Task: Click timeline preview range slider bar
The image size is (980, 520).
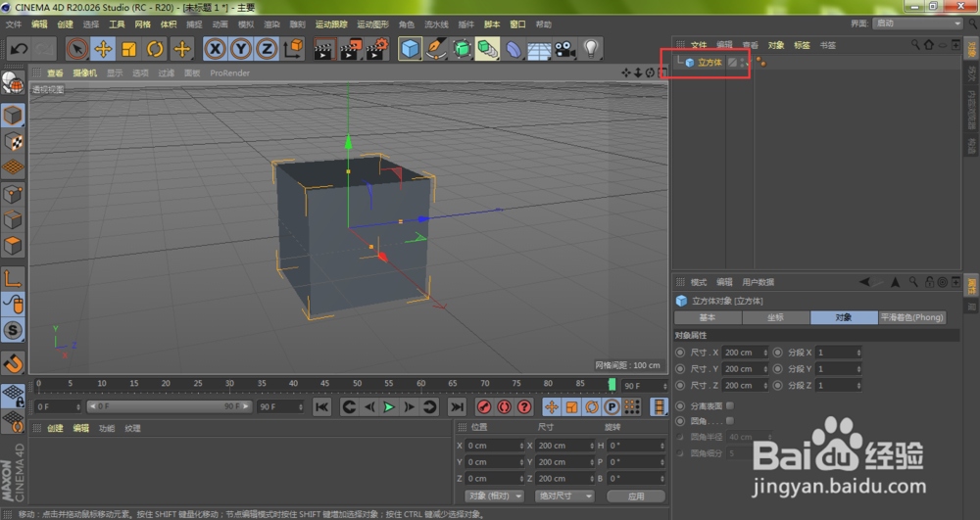Action: tap(169, 406)
